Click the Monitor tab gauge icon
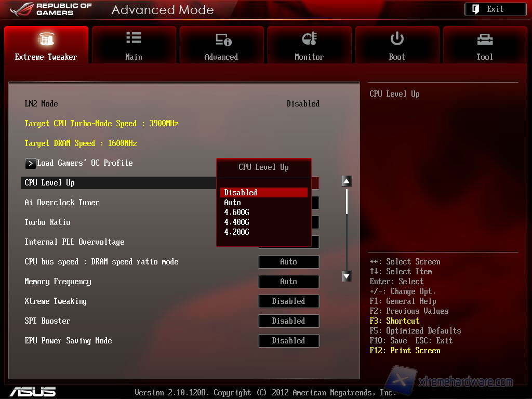Viewport: 532px width, 399px height. 309,39
